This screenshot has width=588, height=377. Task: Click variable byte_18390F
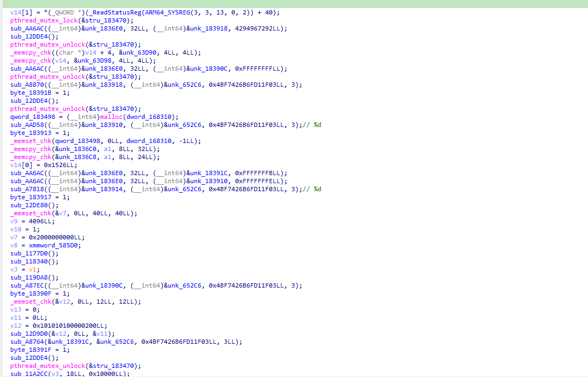coord(31,293)
